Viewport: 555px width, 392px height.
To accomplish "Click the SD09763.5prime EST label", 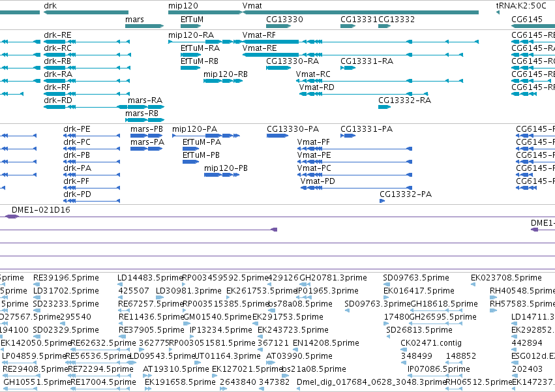I will 416,278.
